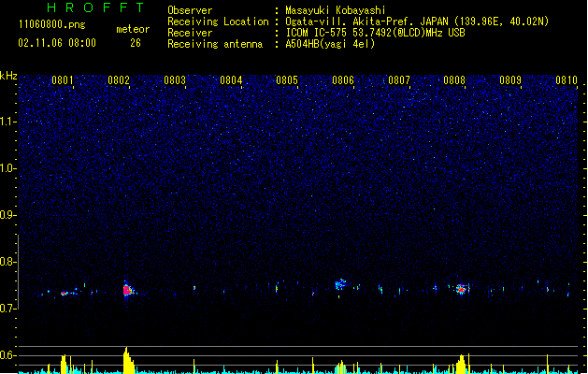Click the 0805 time marker
This screenshot has height=374, width=588.
(287, 80)
